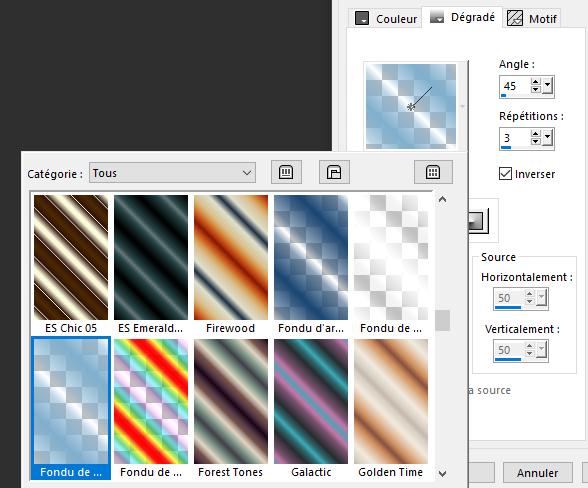Open the Répétitions slider dropdown arrow

point(547,138)
